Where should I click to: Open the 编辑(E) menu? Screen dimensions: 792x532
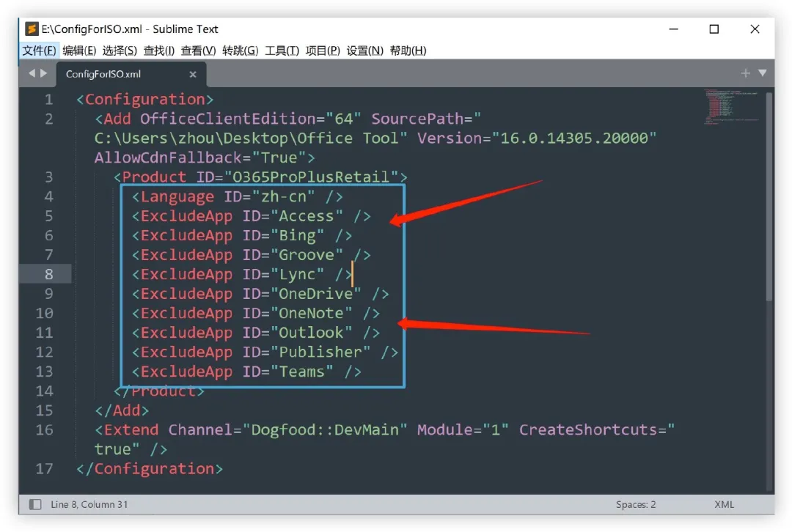pyautogui.click(x=79, y=51)
